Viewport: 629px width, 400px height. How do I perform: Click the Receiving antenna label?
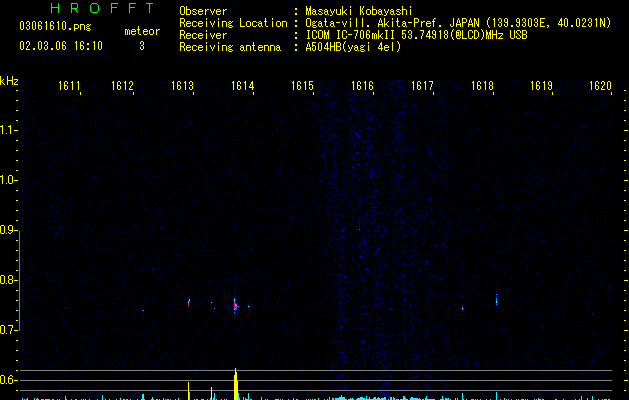(230, 47)
